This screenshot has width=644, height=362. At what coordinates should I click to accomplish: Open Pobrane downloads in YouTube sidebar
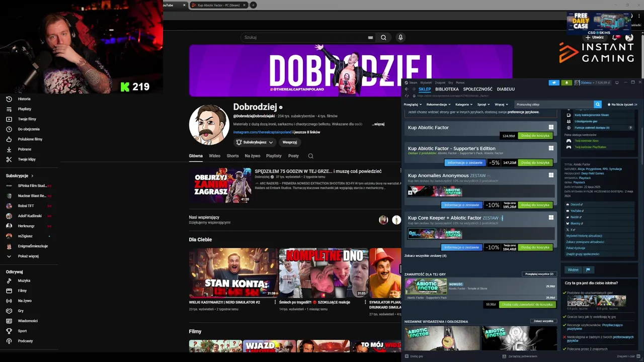24,149
